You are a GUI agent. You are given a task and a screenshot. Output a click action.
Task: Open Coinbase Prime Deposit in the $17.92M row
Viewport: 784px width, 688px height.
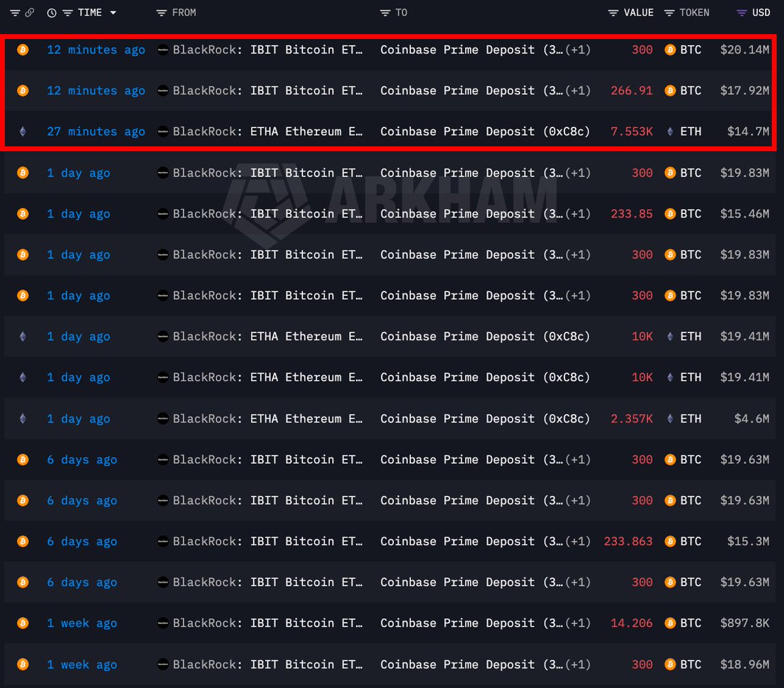pyautogui.click(x=471, y=91)
